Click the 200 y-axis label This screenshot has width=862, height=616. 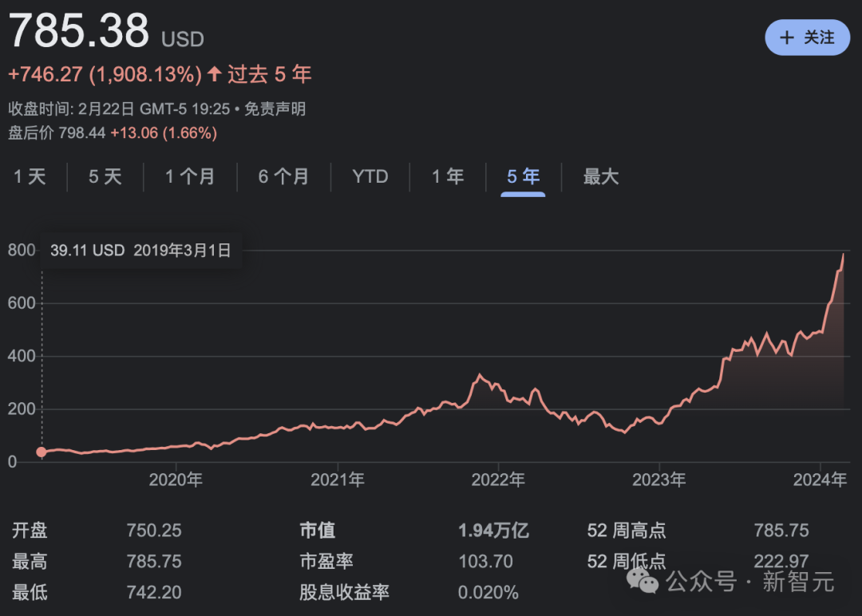tap(22, 409)
